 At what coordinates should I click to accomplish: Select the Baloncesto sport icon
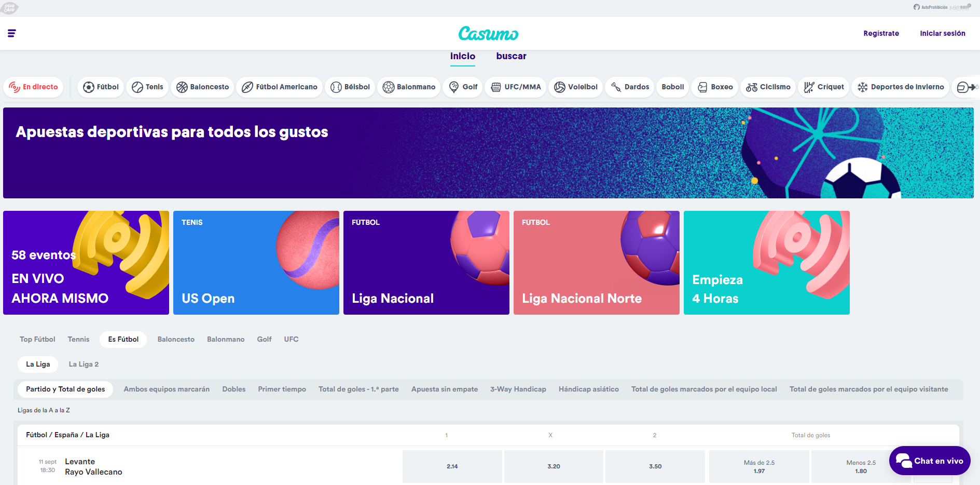coord(182,87)
